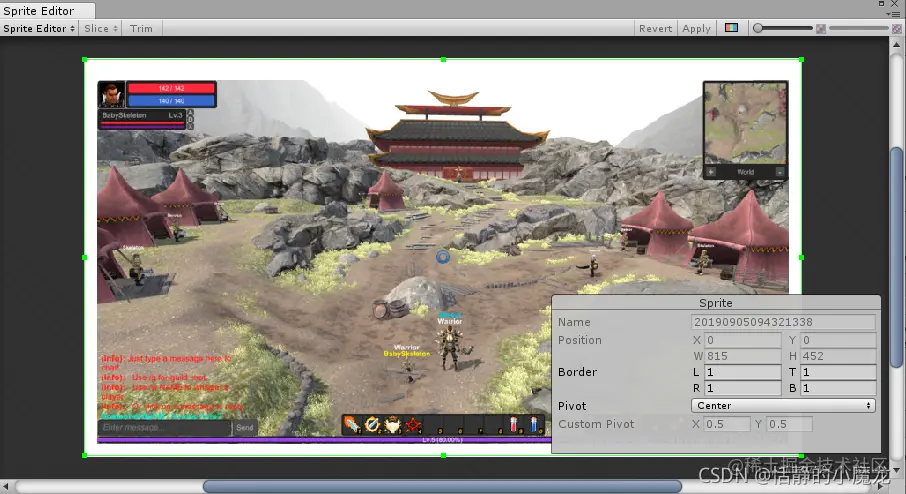
Task: Click the Position Y field
Action: pos(838,340)
